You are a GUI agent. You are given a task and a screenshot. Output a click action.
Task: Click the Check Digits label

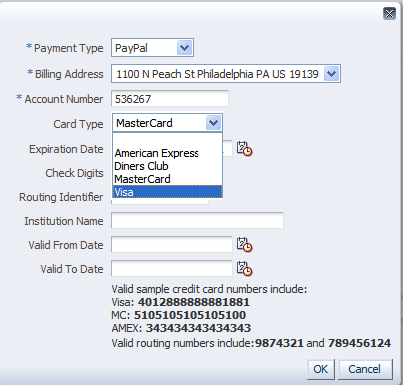pos(74,173)
